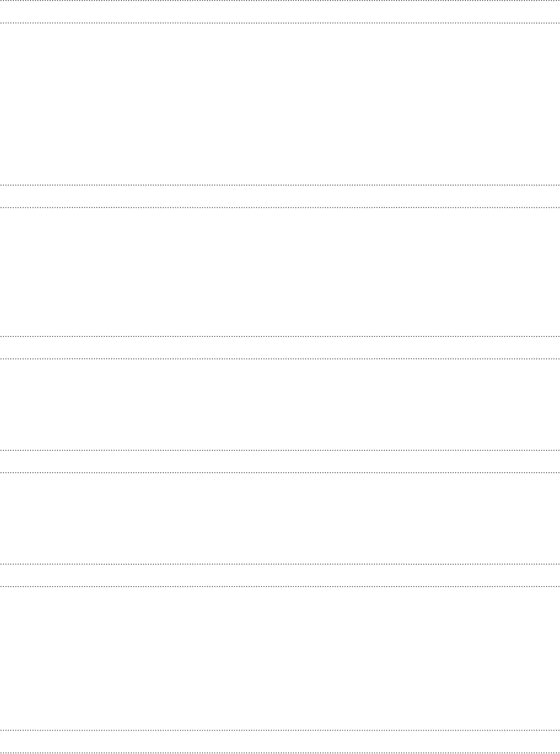
Task: Click blank space between second and third line pairs
Action: pyautogui.click(x=280, y=272)
